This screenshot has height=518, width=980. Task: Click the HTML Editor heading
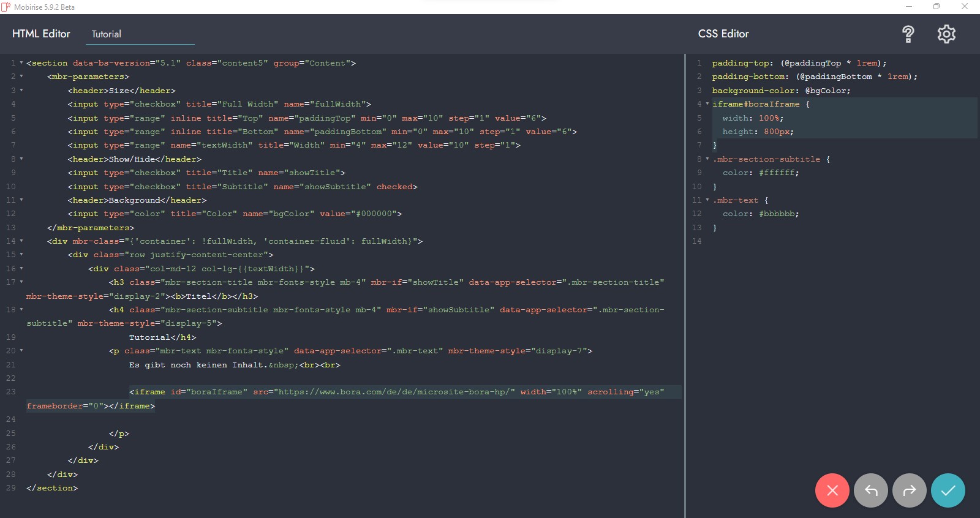[x=41, y=34]
